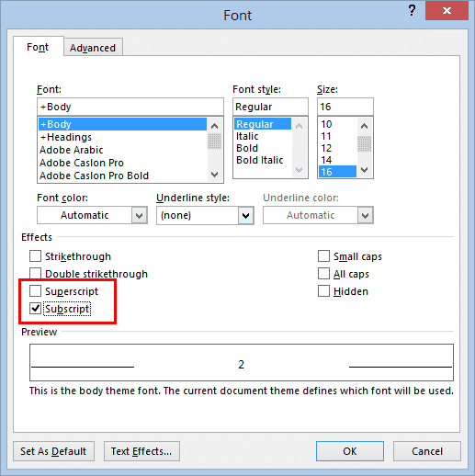Viewport: 475px width, 476px height.
Task: Open the Underline style dropdown
Action: 245,215
